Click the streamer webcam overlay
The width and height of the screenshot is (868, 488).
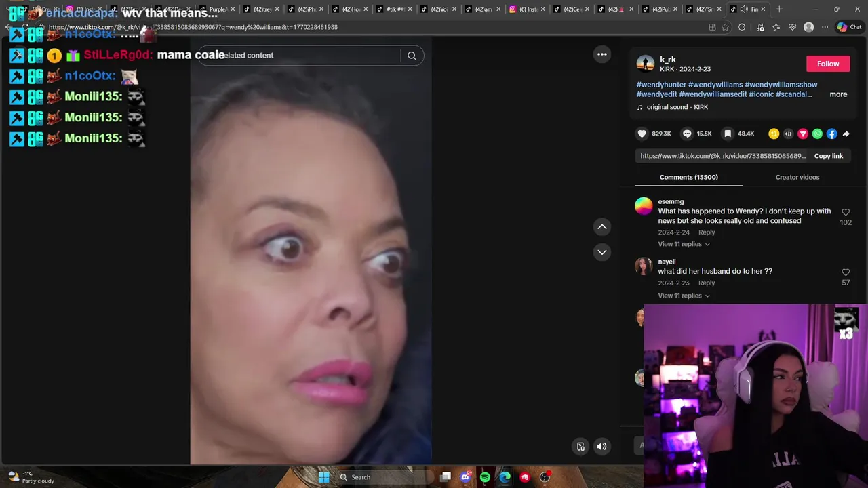(755, 396)
